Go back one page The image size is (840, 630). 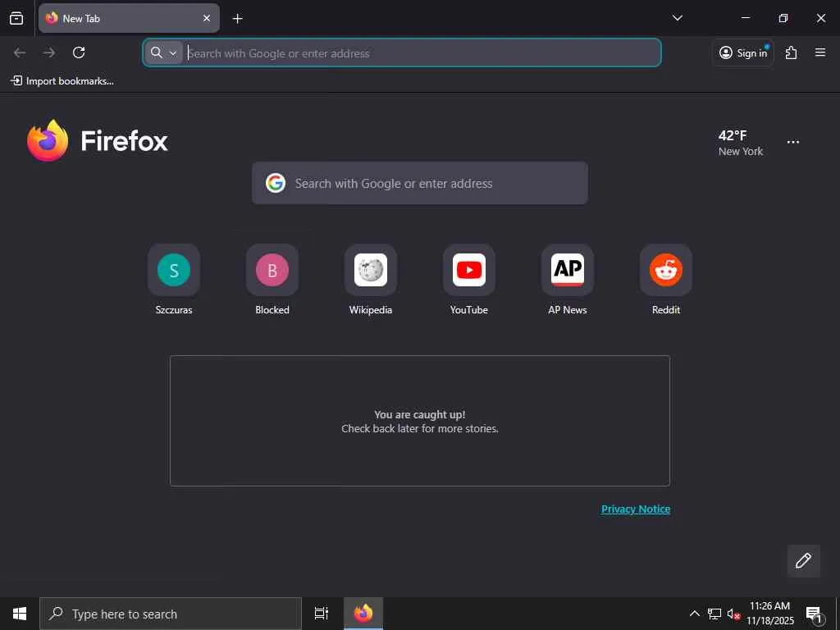point(20,52)
